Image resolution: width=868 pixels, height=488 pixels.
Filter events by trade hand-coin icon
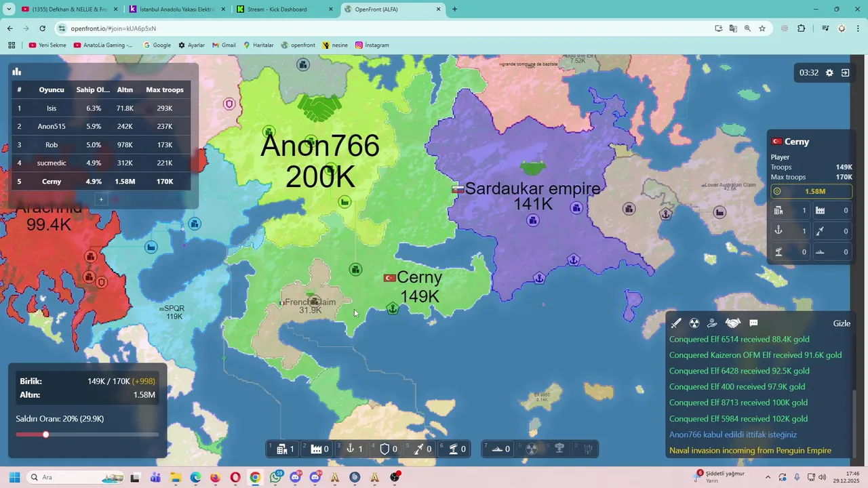[x=712, y=323]
